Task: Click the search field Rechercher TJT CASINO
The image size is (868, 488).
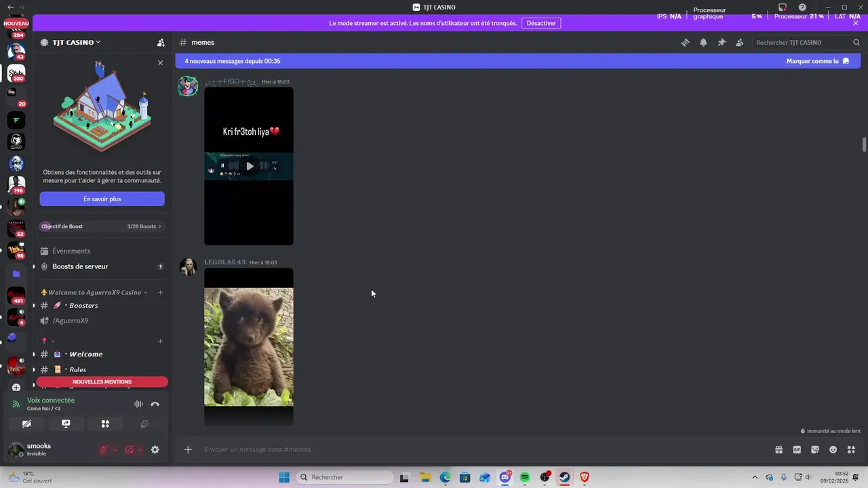Action: [x=806, y=42]
